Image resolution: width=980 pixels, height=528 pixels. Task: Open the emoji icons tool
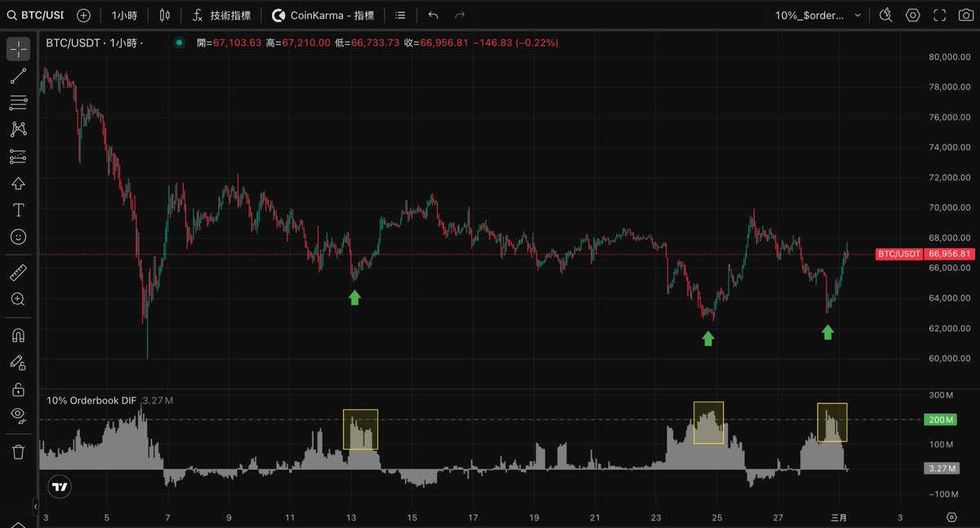click(x=18, y=237)
